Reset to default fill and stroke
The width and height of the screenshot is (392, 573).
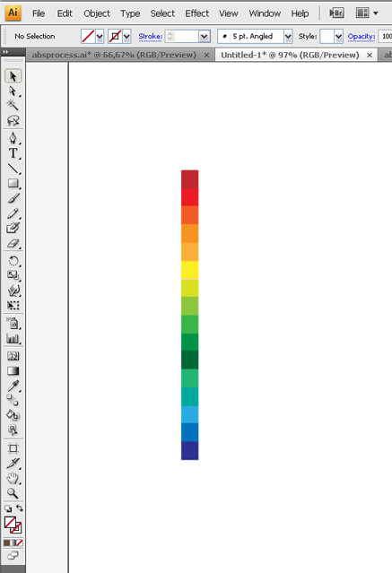coord(8,508)
